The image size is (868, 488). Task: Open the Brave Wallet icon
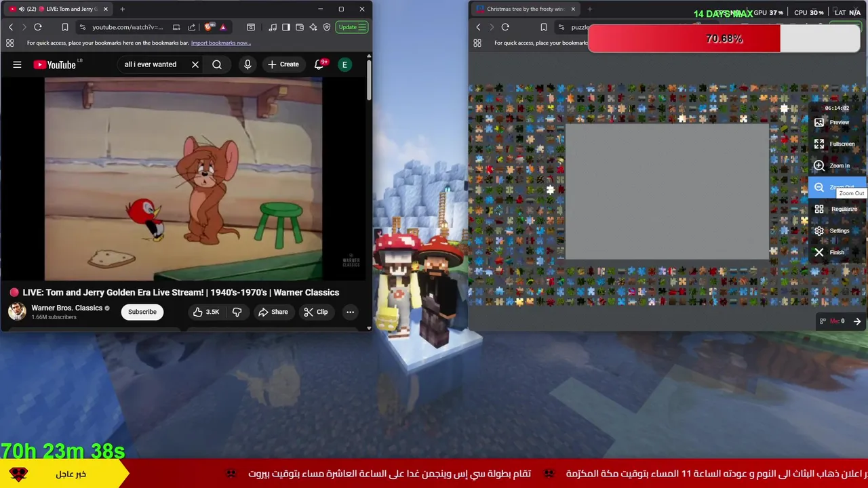point(300,27)
